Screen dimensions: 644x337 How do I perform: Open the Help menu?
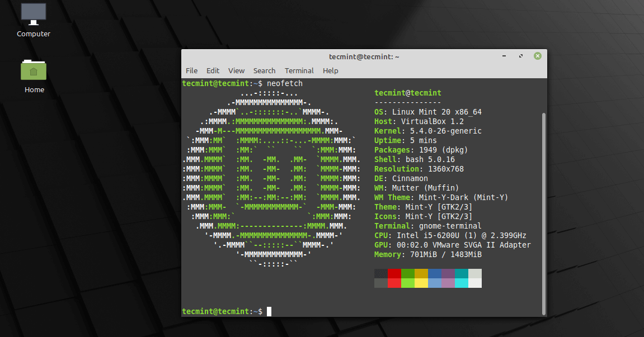(330, 70)
